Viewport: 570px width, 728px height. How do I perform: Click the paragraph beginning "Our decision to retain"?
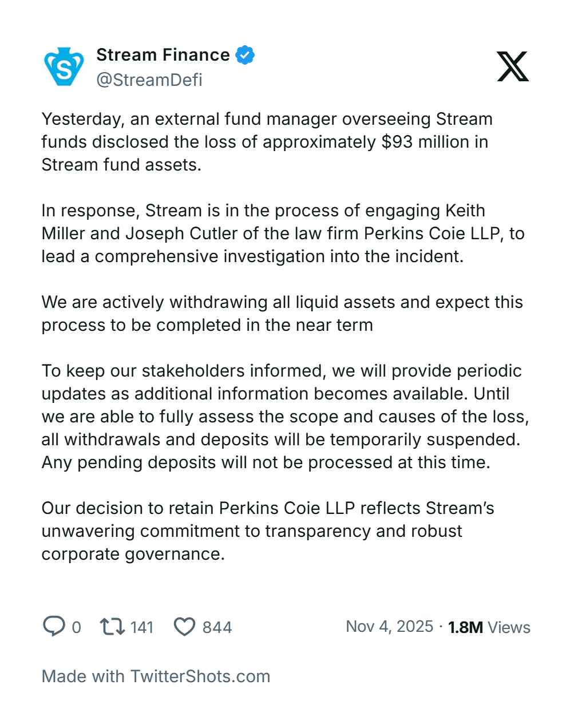[x=267, y=531]
